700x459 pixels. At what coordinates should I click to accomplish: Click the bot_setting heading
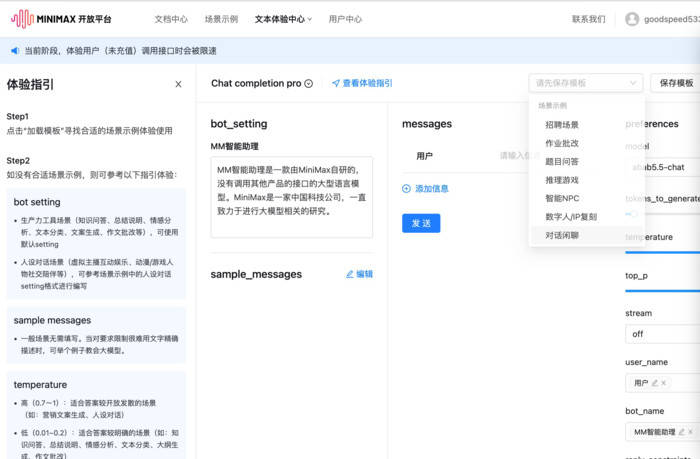(239, 124)
